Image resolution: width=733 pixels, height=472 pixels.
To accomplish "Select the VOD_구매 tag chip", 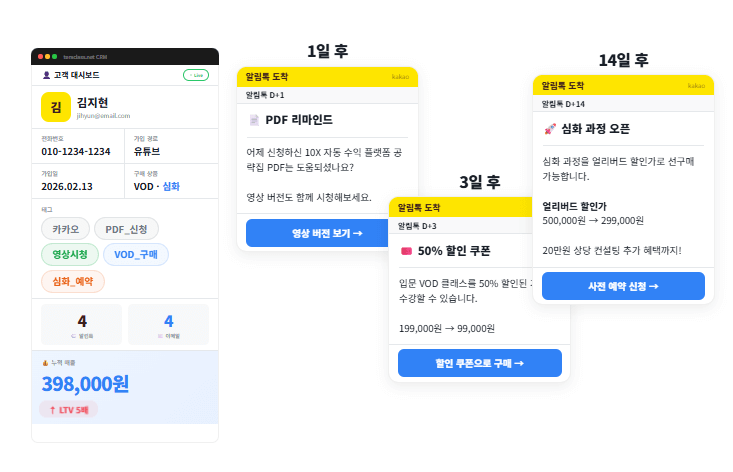I will click(136, 255).
